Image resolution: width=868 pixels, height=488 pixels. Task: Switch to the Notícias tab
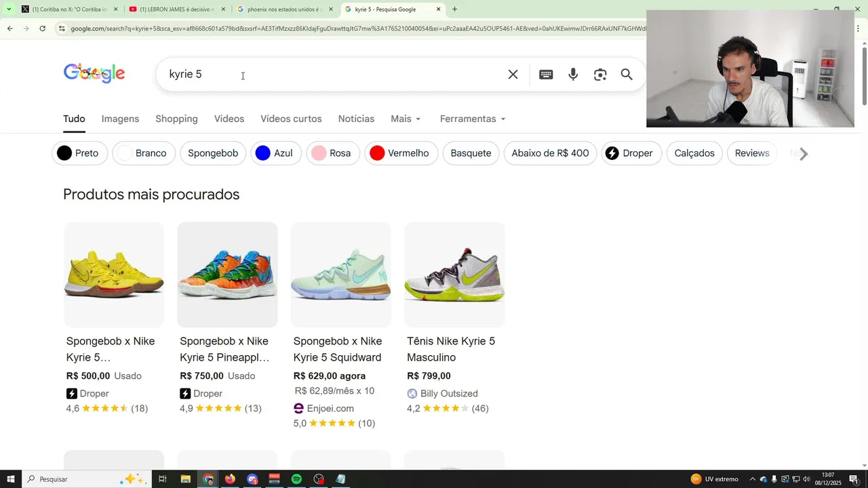pyautogui.click(x=356, y=119)
